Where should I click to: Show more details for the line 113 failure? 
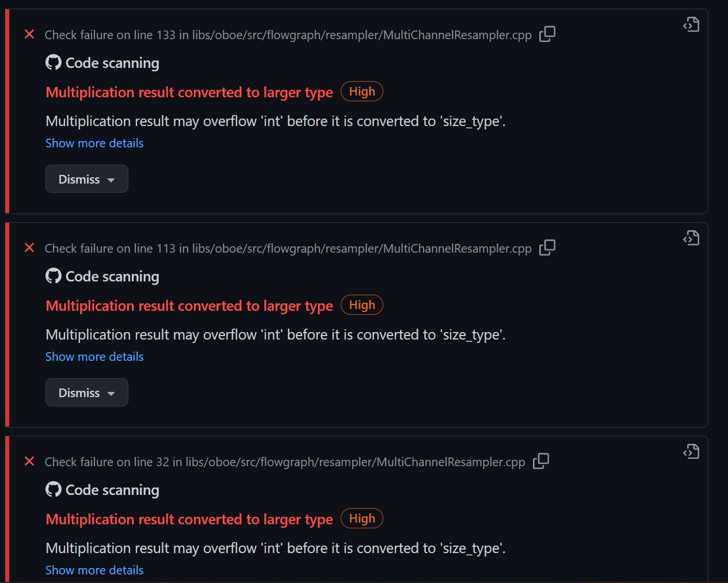pos(94,356)
